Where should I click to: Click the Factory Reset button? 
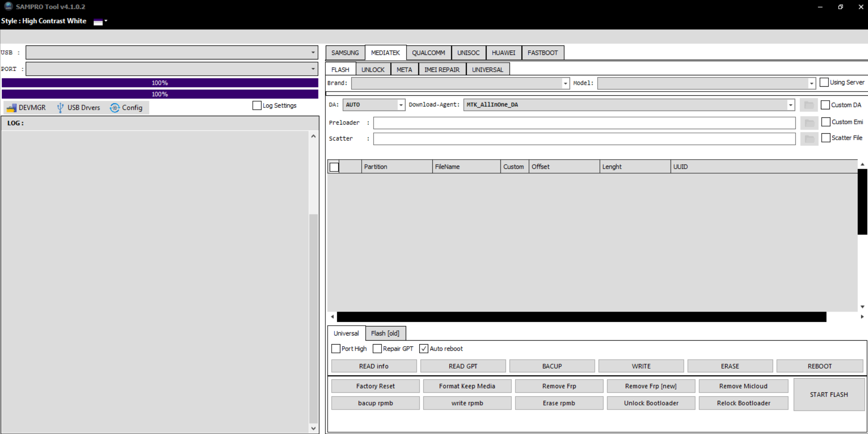click(x=375, y=386)
